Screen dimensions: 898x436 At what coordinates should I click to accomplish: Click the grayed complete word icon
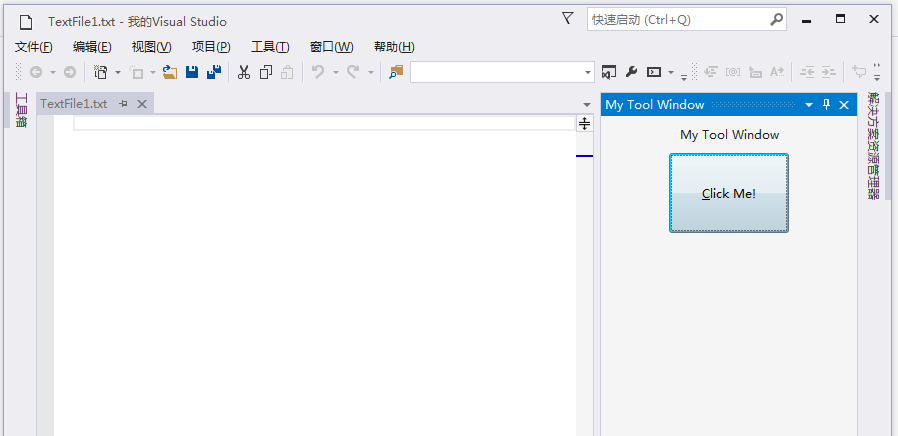(x=777, y=72)
